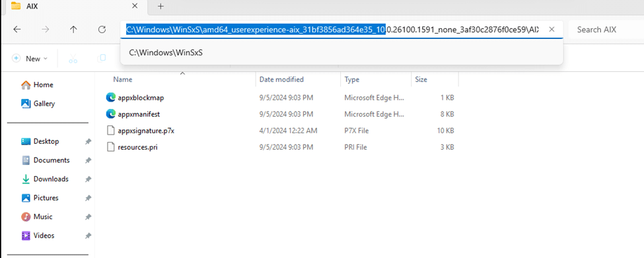Click the 4/1/2024 12:22 AM date cell
The image size is (644, 258).
coord(288,131)
